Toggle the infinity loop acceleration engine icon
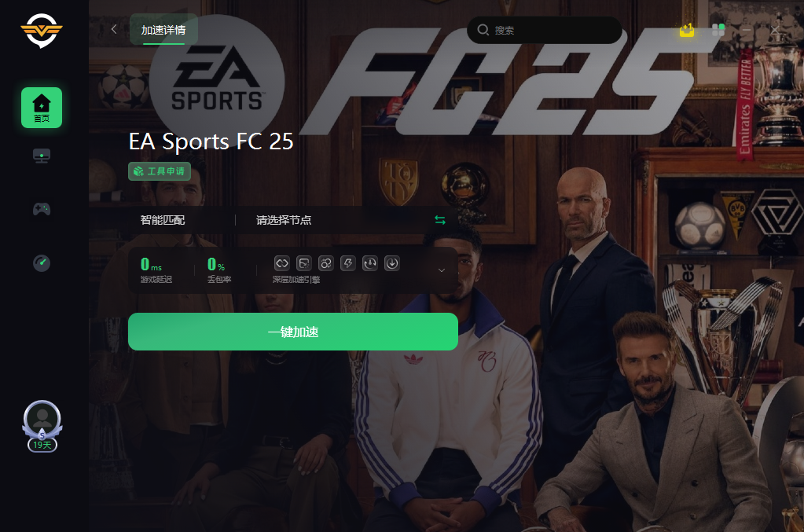The width and height of the screenshot is (804, 532). pyautogui.click(x=282, y=263)
